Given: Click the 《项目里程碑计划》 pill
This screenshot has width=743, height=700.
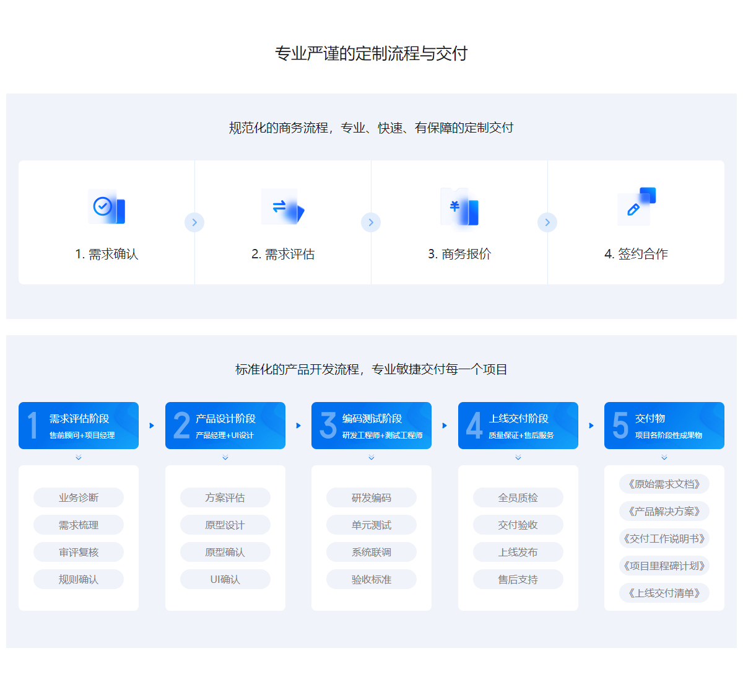Looking at the screenshot, I should click(664, 566).
